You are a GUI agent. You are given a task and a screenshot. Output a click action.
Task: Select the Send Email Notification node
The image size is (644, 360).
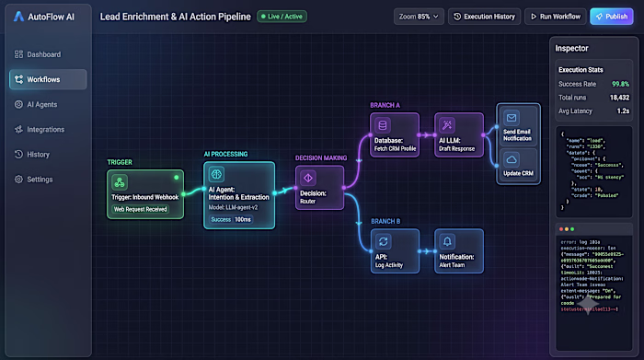pyautogui.click(x=518, y=126)
